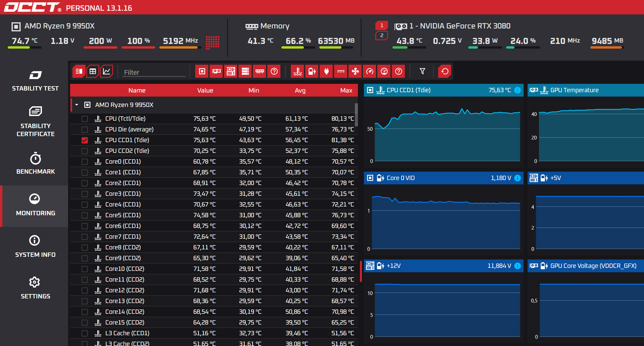Toggle GPU sensor filter icon
Screen dimensions: 644x346
216,71
